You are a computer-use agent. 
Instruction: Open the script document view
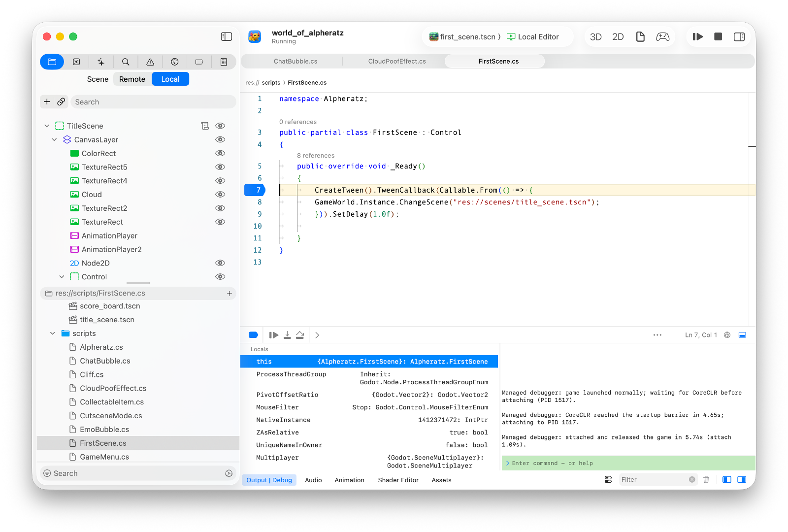[x=640, y=36]
